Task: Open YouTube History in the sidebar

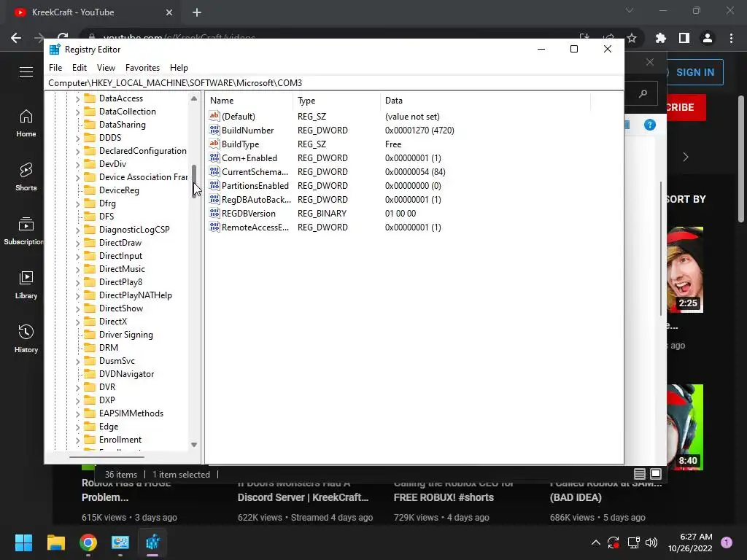Action: coord(26,338)
